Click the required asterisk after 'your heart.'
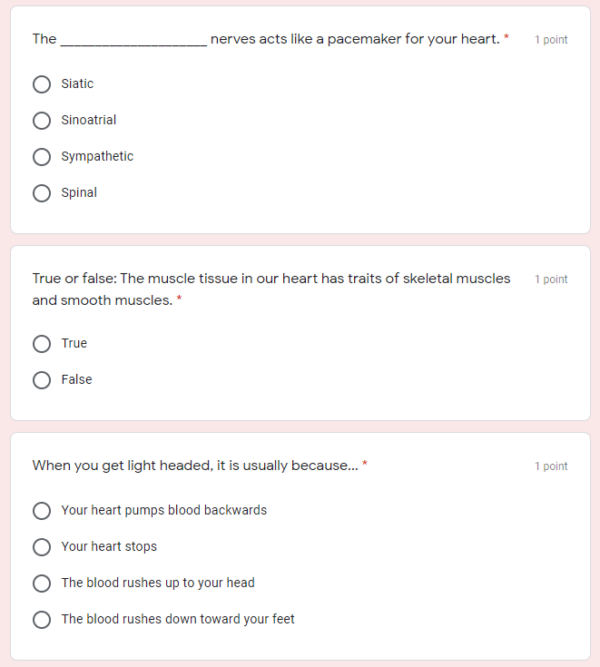This screenshot has height=667, width=600. pyautogui.click(x=506, y=38)
